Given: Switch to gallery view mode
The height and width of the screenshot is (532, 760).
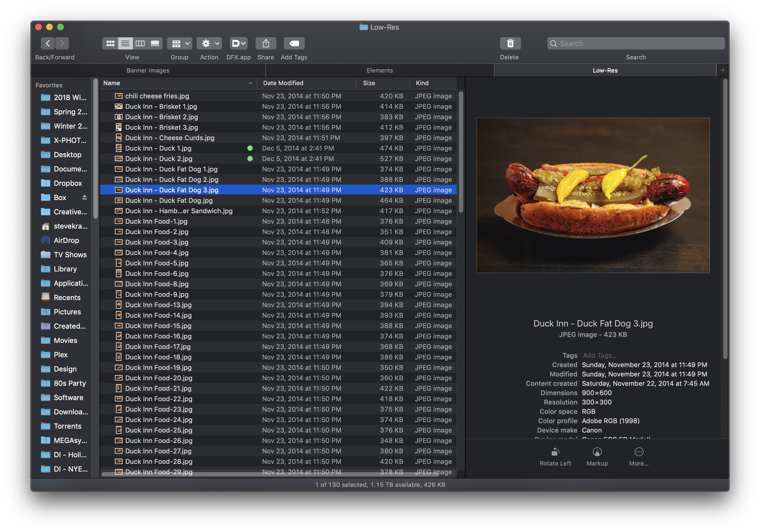Looking at the screenshot, I should coord(155,43).
